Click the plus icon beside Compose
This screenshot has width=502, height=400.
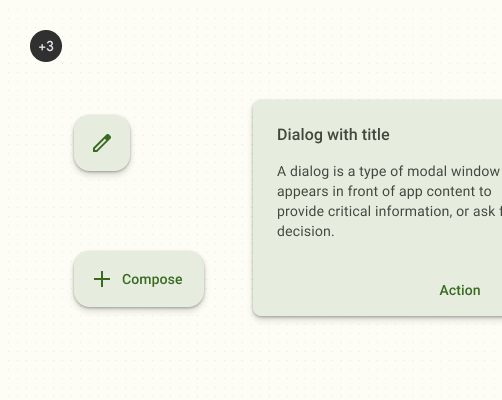point(102,279)
